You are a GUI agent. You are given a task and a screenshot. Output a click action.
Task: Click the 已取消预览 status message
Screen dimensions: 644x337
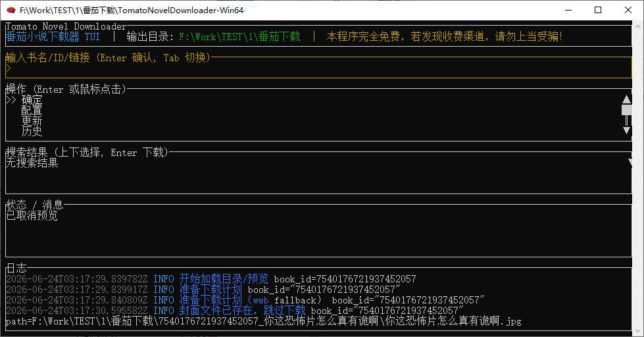pos(32,215)
